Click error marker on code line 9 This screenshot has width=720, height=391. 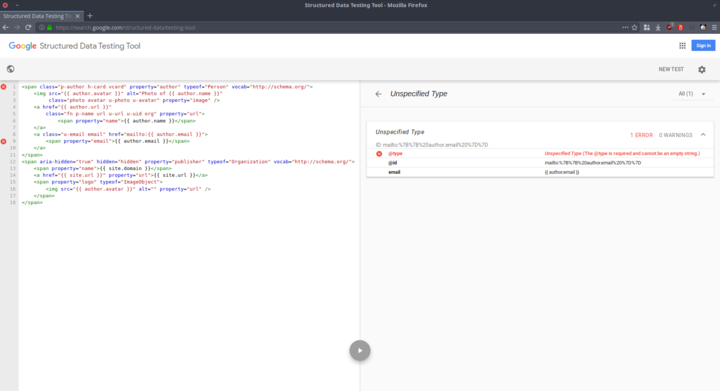(4, 141)
